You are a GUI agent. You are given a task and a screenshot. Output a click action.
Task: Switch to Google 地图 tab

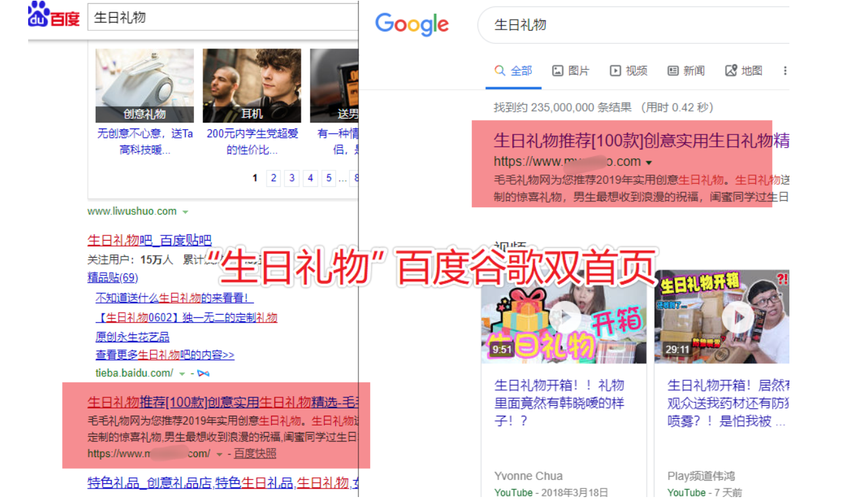(x=744, y=71)
